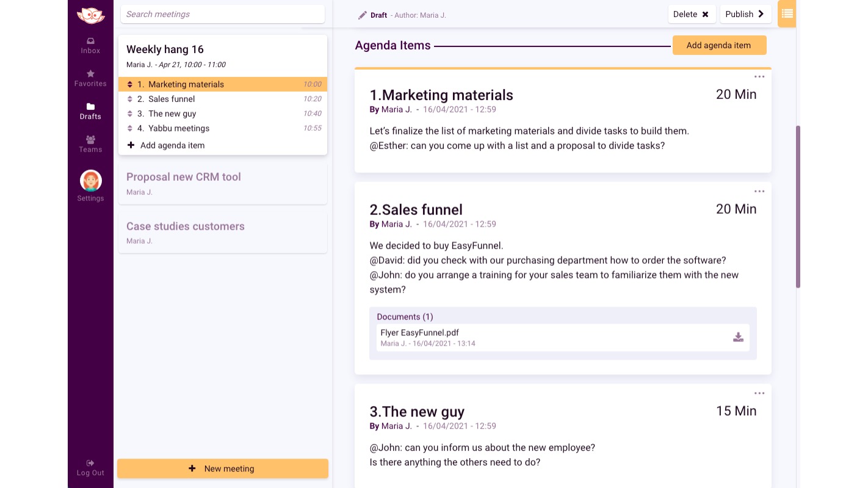Click the list view icon at top right
This screenshot has width=868, height=488.
click(x=787, y=13)
